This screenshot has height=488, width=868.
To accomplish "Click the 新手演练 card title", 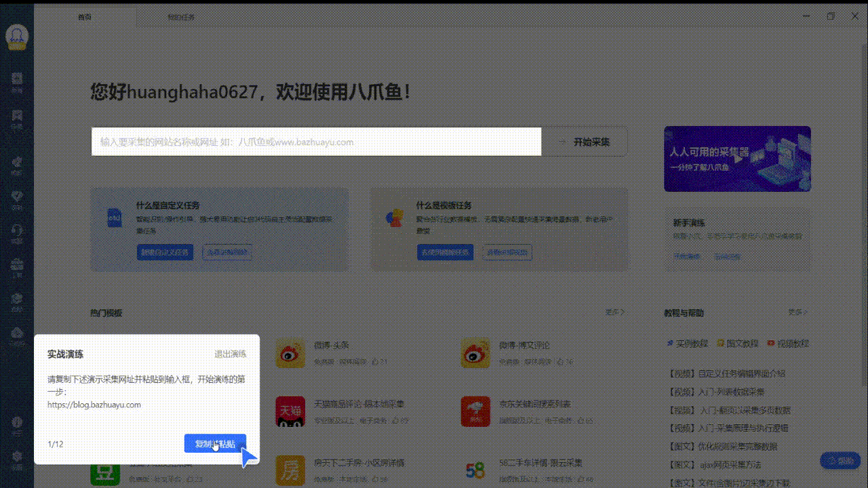I will click(689, 223).
